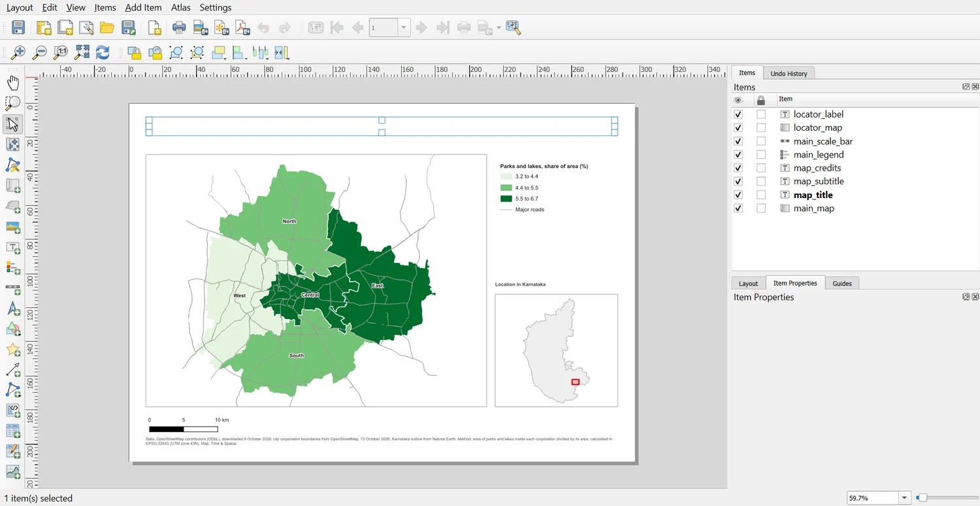This screenshot has height=506, width=980.
Task: Click Lock Selected Items icon
Action: coord(134,53)
